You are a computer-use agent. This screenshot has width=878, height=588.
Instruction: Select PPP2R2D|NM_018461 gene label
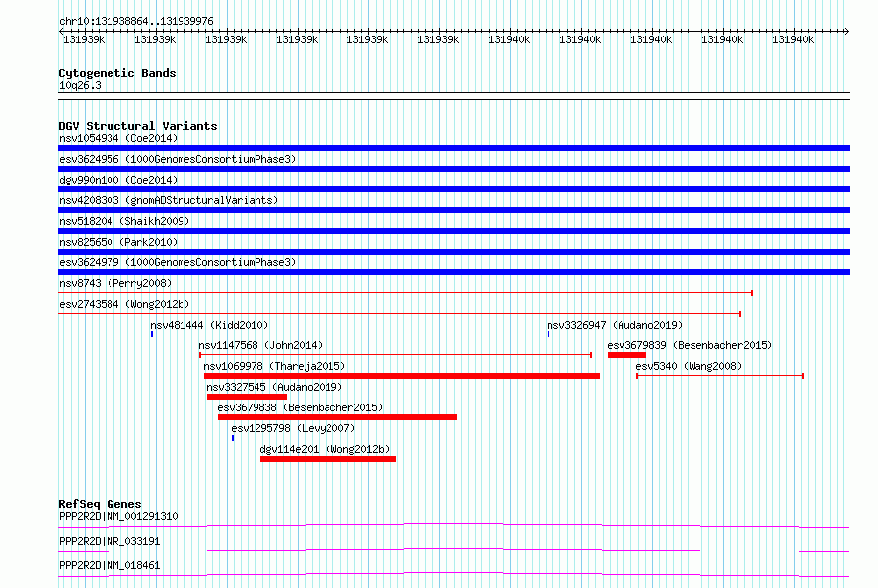(x=110, y=565)
